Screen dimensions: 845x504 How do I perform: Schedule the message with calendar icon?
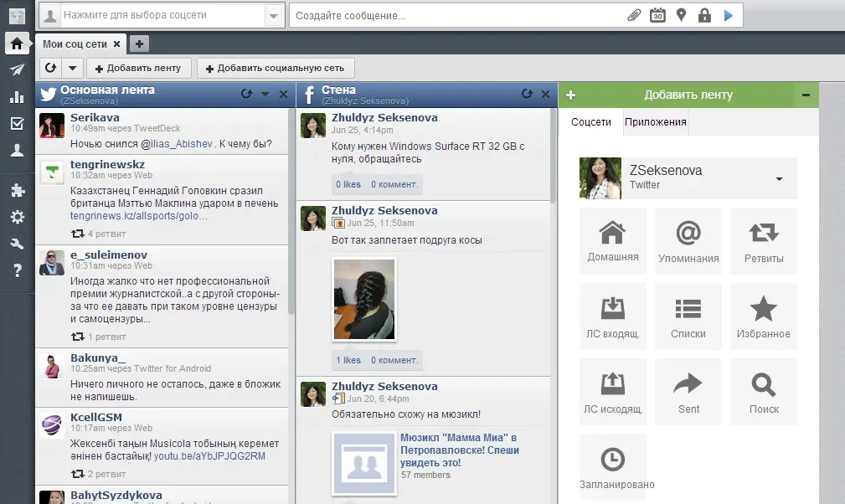pos(657,16)
